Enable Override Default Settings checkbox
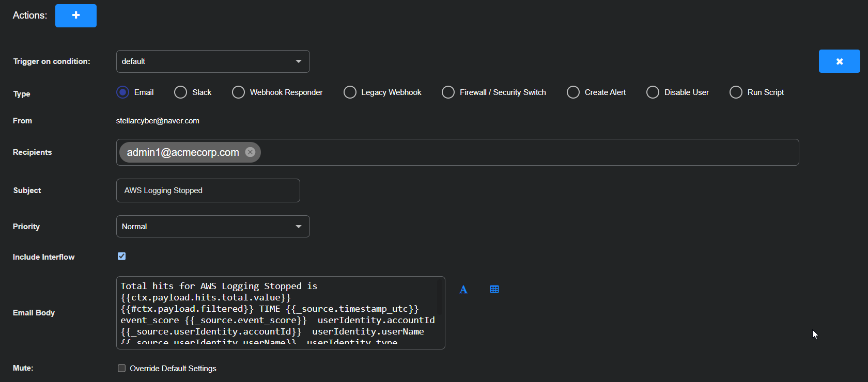The height and width of the screenshot is (382, 868). point(122,368)
